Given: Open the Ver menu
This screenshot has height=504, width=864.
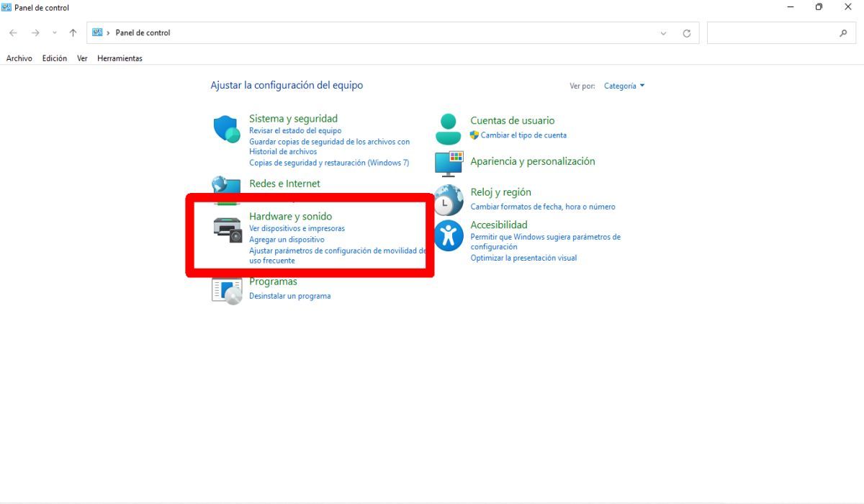Looking at the screenshot, I should (x=82, y=58).
